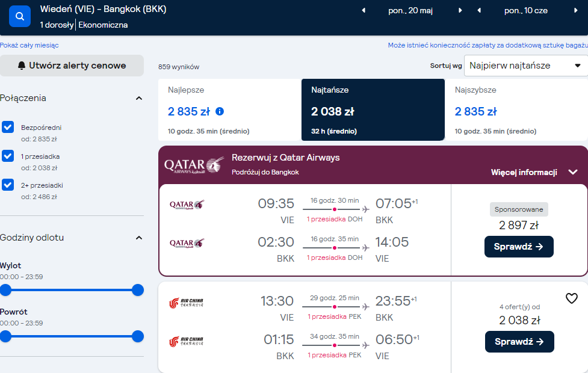Select the Najtańsze tab
The width and height of the screenshot is (588, 373).
(x=373, y=110)
